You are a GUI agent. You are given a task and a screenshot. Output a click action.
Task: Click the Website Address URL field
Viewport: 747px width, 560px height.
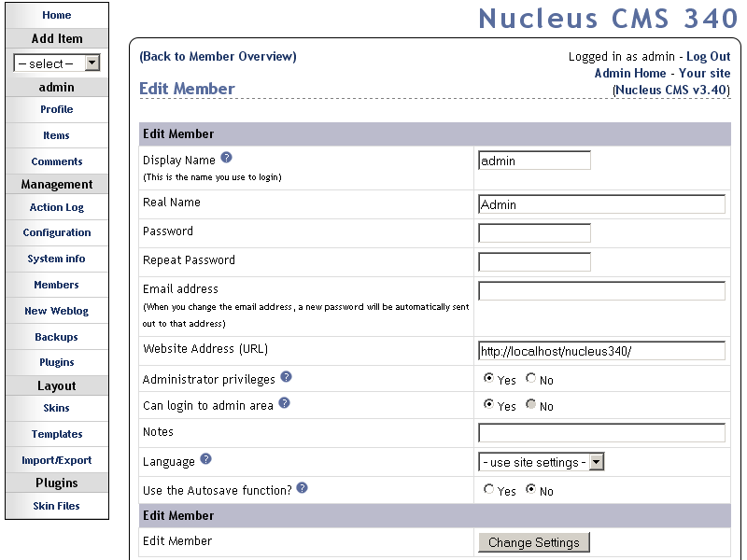601,351
